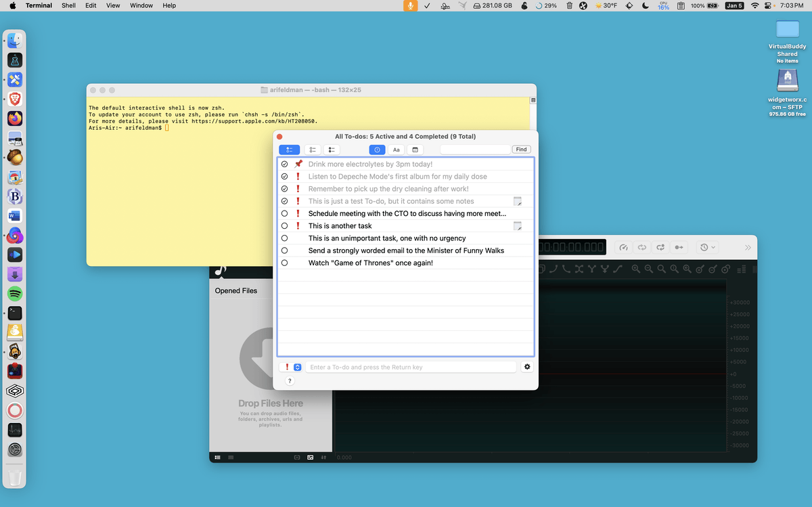Image resolution: width=812 pixels, height=507 pixels.
Task: Click the crossfade X-shaped icon in audio editor
Action: point(579,269)
